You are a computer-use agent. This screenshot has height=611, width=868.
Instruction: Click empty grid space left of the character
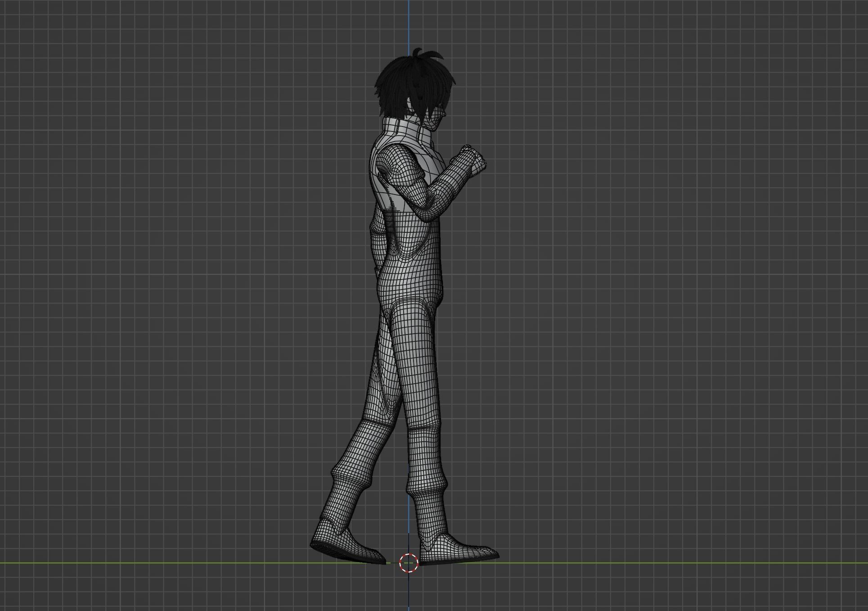[x=180, y=270]
